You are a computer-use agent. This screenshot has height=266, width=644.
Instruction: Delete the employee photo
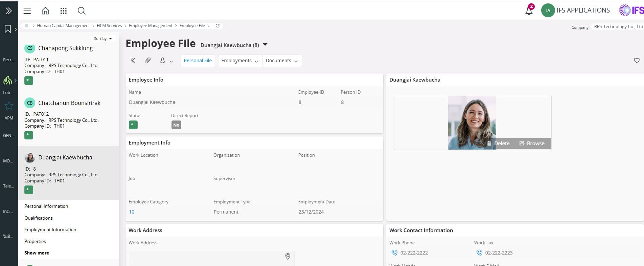pos(498,143)
